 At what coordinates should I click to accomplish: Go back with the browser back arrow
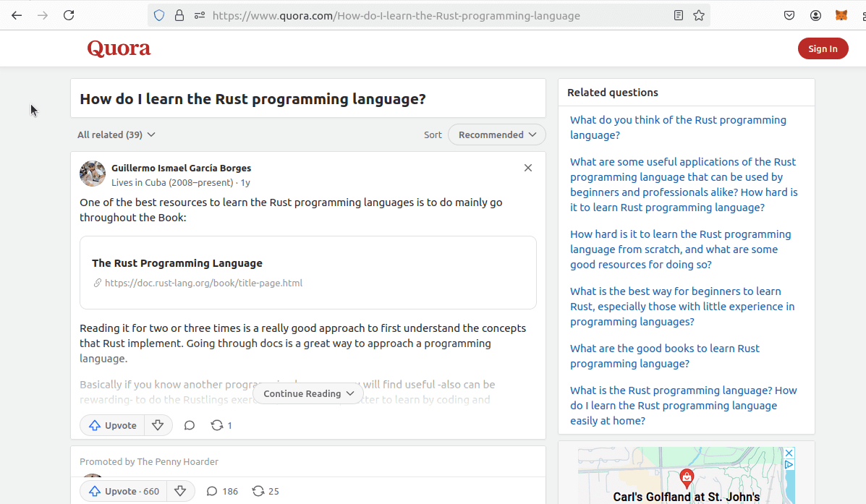pyautogui.click(x=17, y=15)
